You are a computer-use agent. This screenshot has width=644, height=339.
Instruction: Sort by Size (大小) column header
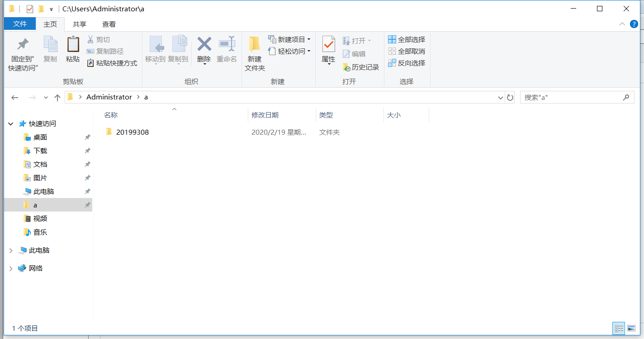point(406,115)
